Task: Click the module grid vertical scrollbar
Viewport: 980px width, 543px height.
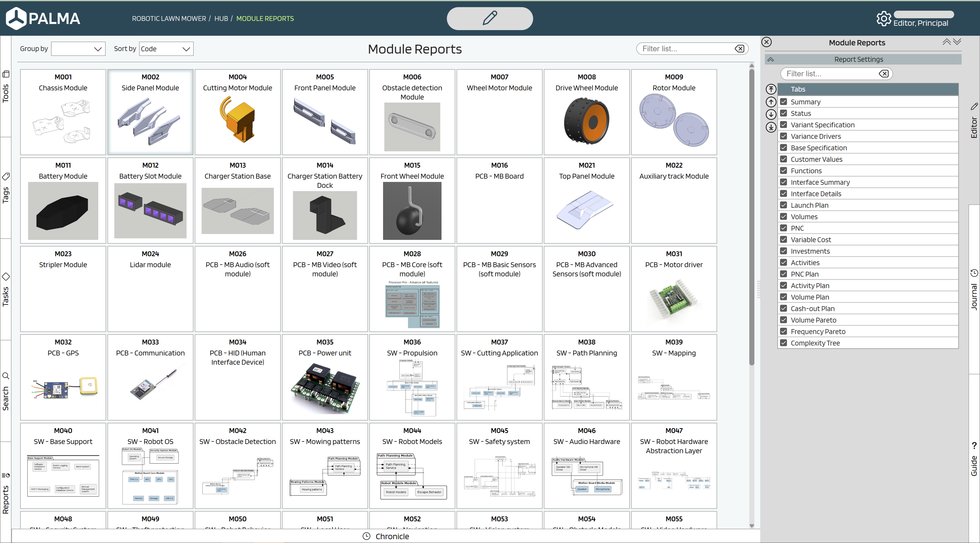Action: (751, 217)
